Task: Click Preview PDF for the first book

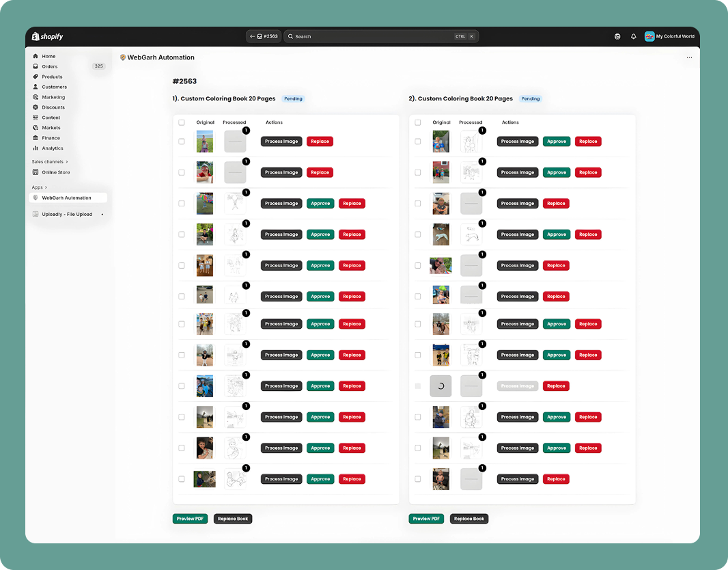Action: coord(190,518)
